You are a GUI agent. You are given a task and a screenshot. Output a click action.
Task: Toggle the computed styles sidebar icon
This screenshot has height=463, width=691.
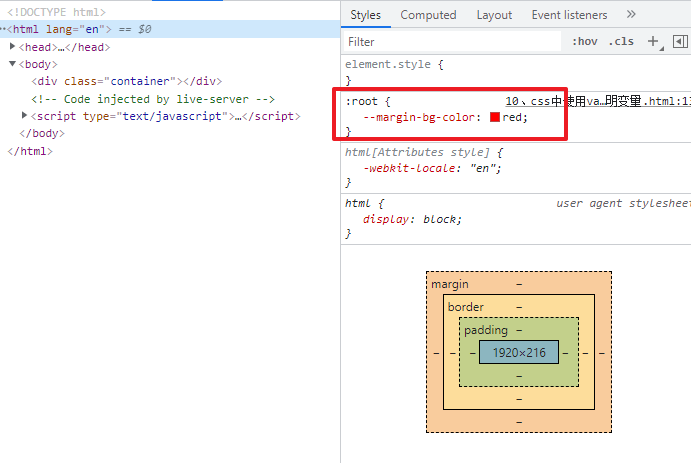[x=680, y=41]
